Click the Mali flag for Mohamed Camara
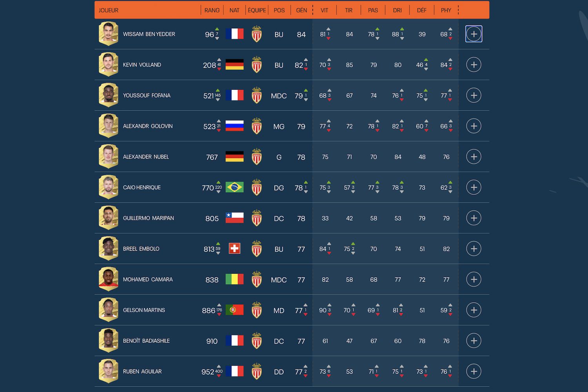Screen dimensions: 588x392 pos(234,279)
